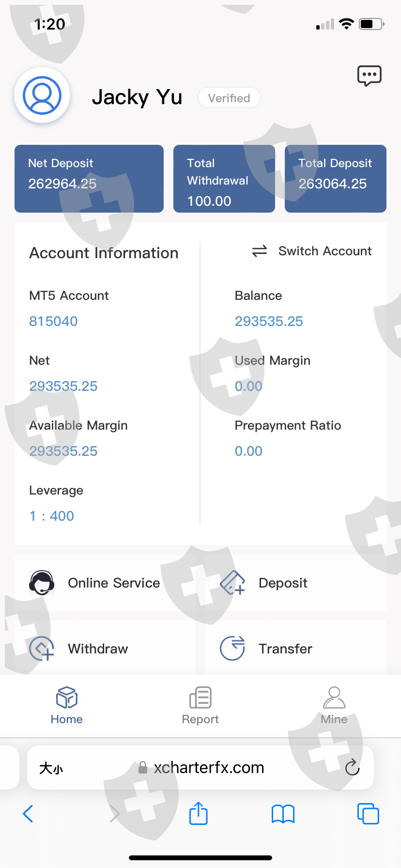
Task: Tap the battery status icon
Action: point(371,24)
